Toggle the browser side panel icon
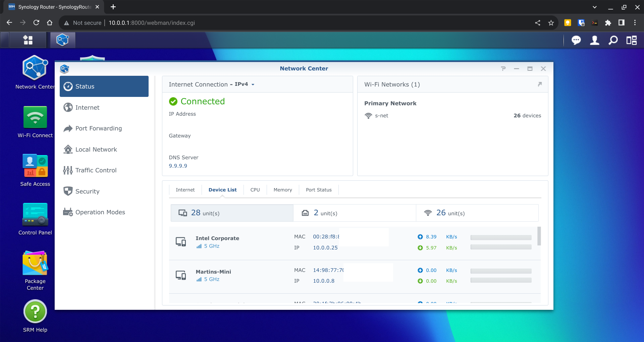This screenshot has height=342, width=644. pos(621,23)
